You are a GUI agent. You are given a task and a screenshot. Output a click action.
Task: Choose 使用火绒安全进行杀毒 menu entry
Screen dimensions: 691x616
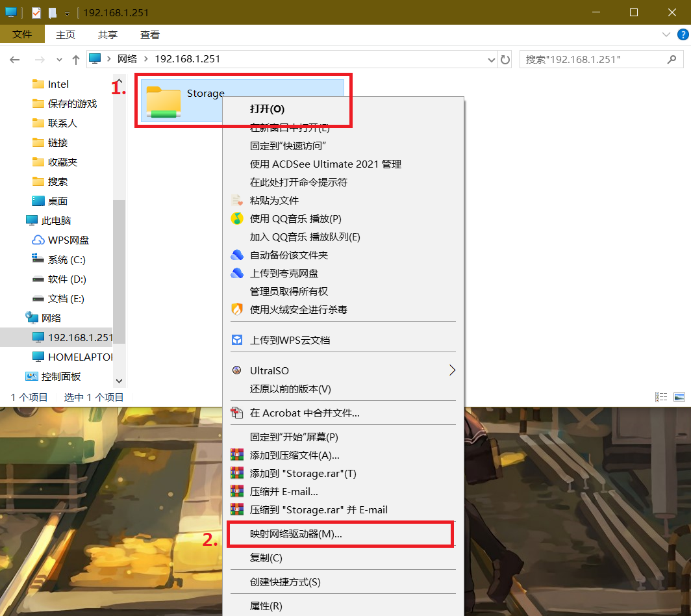(298, 310)
